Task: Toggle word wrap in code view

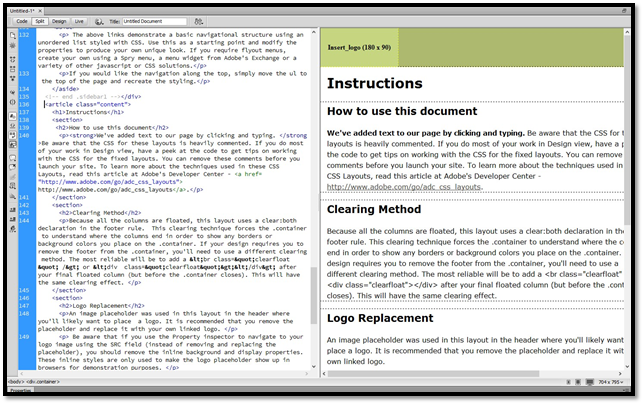Action: [x=13, y=135]
